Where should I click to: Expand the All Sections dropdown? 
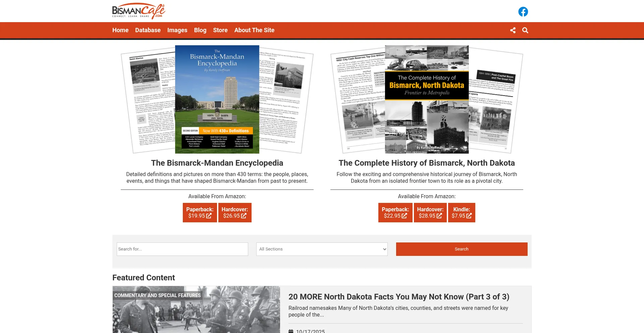322,249
